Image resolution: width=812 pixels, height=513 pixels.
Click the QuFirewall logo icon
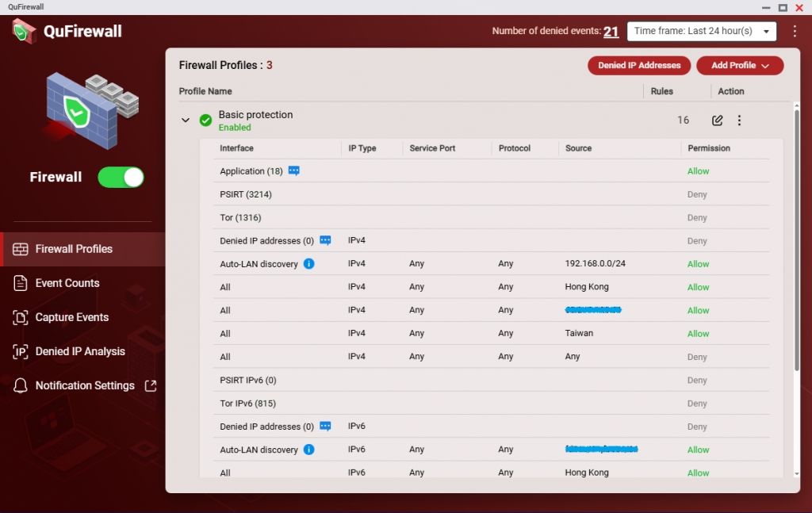[x=25, y=31]
